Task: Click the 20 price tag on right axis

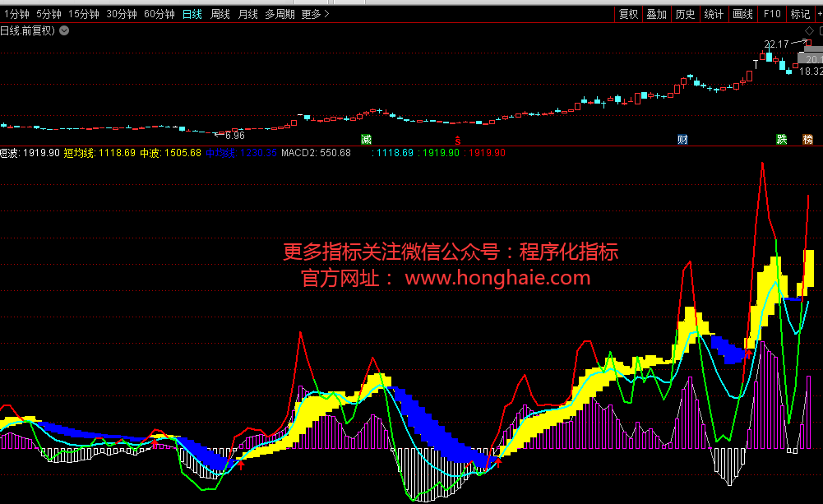Action: tap(812, 60)
